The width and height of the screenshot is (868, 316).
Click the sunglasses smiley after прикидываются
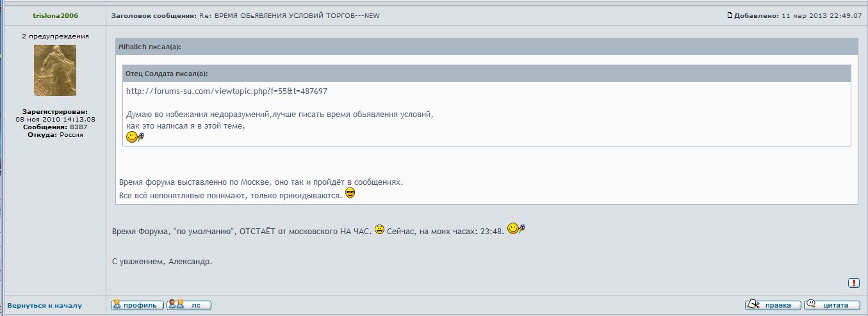[x=350, y=193]
